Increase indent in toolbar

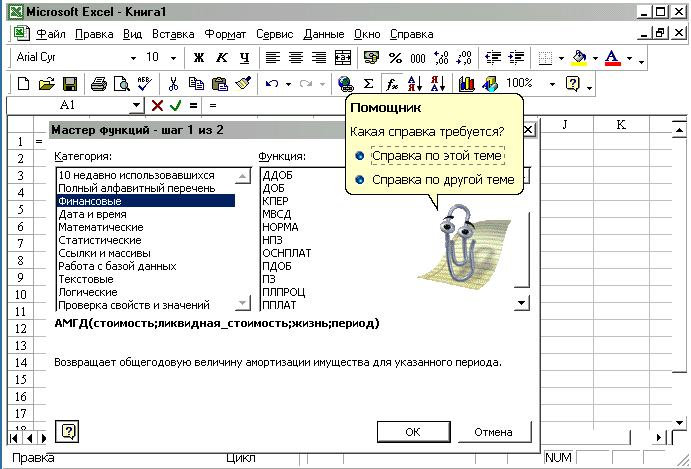tap(516, 58)
